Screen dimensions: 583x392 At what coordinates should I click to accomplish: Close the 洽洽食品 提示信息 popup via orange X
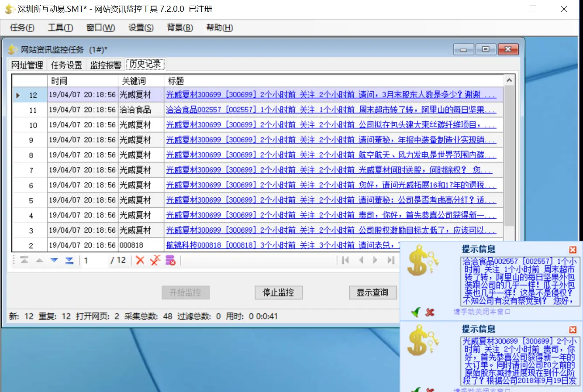(573, 250)
